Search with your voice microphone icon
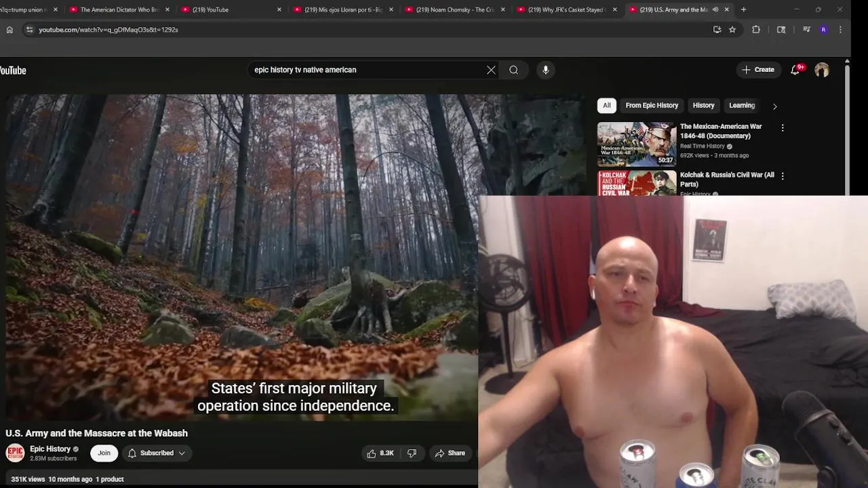This screenshot has height=488, width=868. [x=545, y=70]
